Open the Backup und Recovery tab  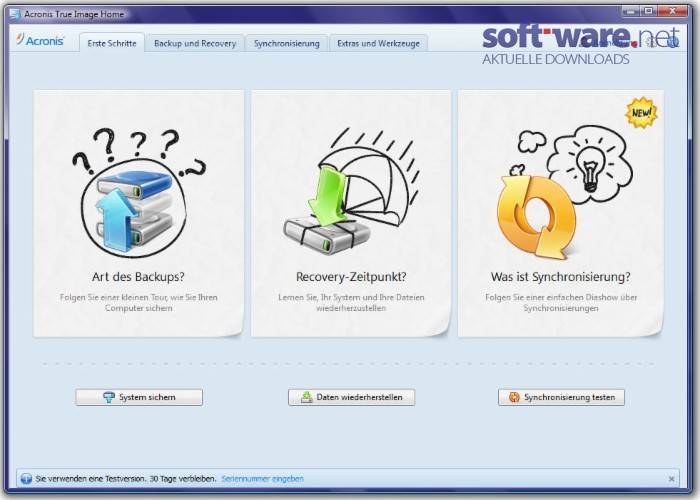[195, 43]
